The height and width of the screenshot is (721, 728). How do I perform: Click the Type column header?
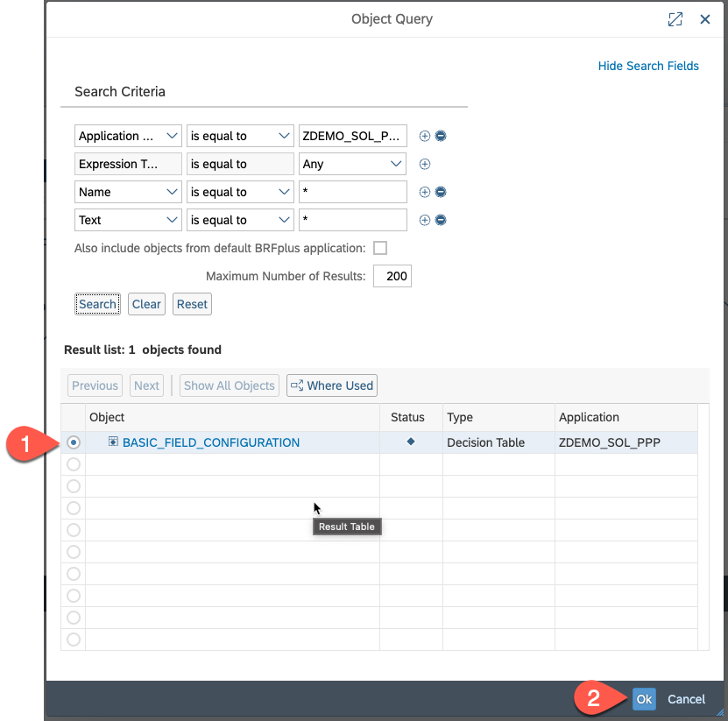(498, 417)
